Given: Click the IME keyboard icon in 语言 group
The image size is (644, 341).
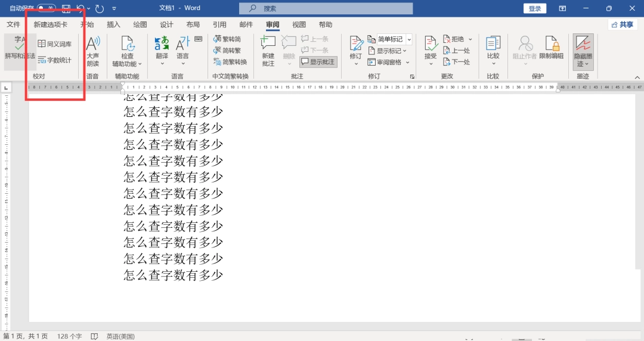Looking at the screenshot, I should 199,39.
